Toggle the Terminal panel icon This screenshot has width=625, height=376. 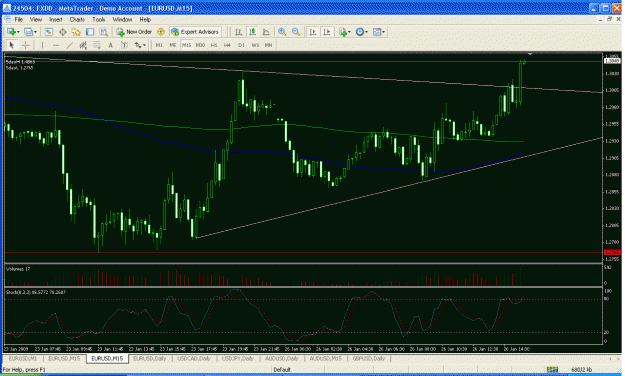coord(90,32)
